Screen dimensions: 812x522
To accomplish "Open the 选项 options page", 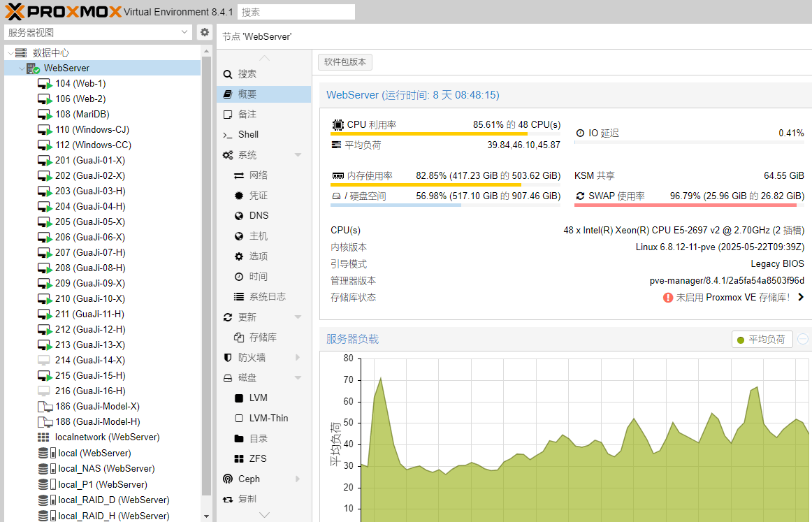I will [x=263, y=256].
